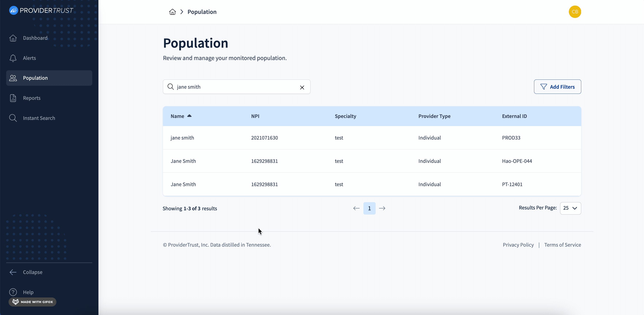Open row with External ID PROD33
Screen dimensions: 644x315
coord(372,138)
